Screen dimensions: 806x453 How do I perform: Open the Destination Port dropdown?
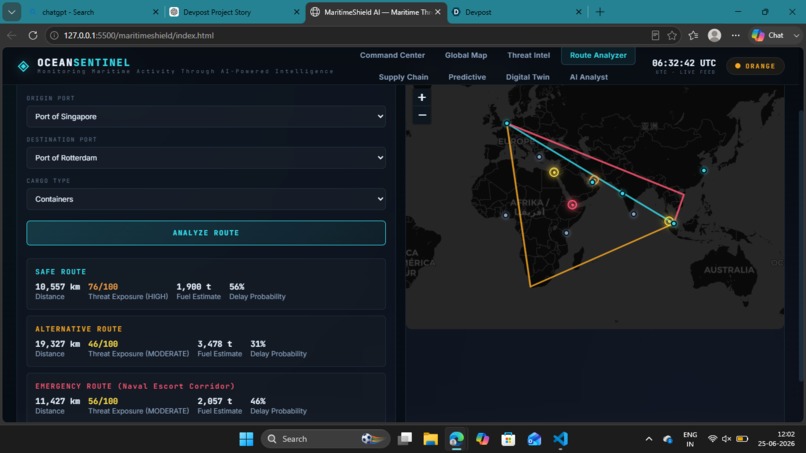pos(206,158)
